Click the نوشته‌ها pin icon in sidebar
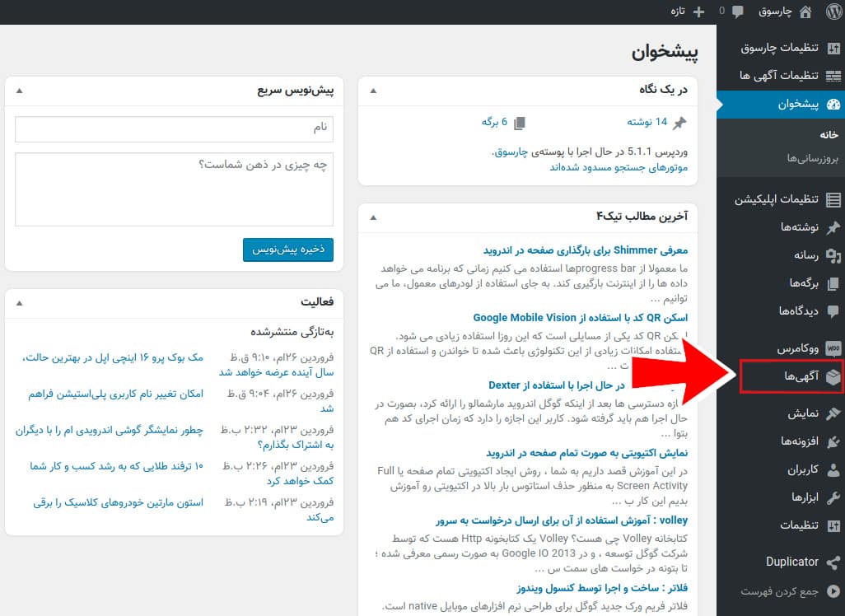Screen dimensions: 845x616 coord(833,227)
